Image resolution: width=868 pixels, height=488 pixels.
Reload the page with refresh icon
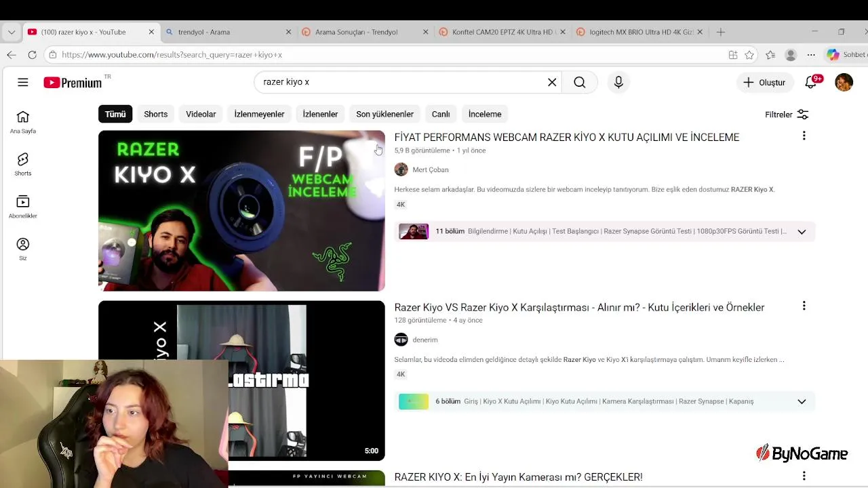click(x=32, y=55)
